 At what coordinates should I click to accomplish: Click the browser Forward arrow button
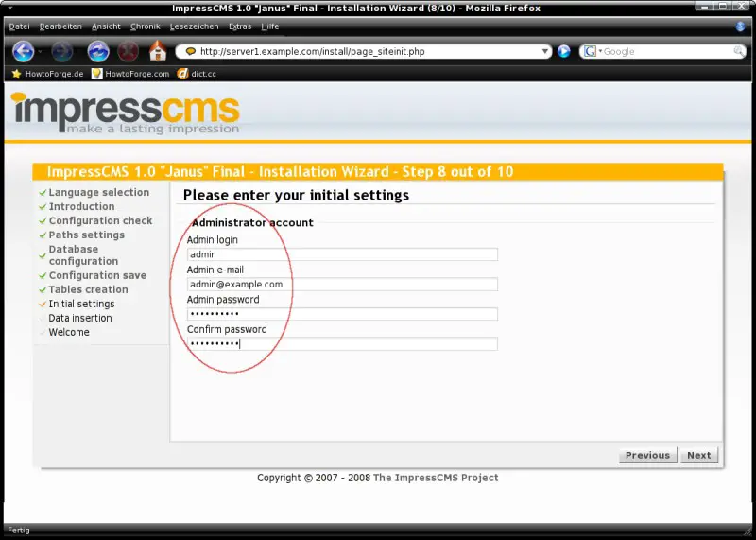coord(62,52)
